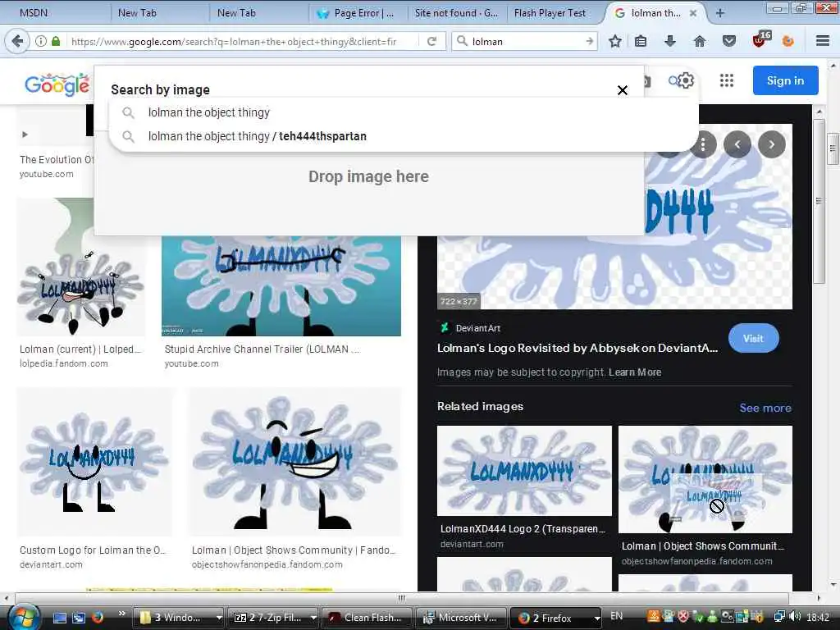This screenshot has height=630, width=840.
Task: Show previous image in preview panel
Action: [737, 144]
